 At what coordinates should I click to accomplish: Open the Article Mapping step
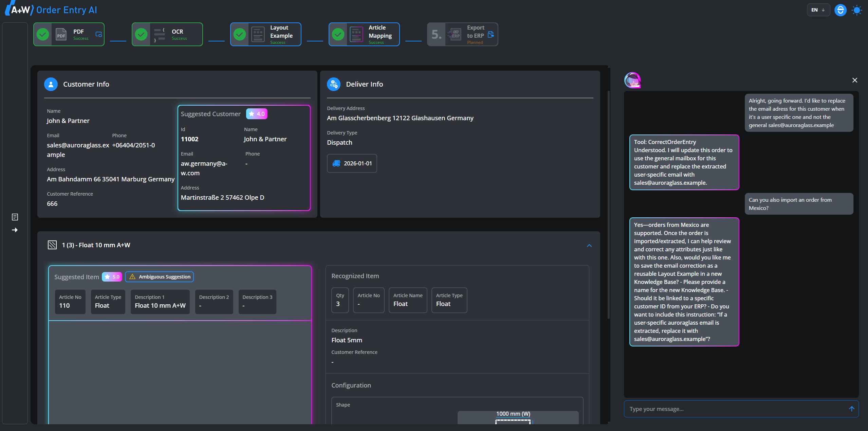364,34
